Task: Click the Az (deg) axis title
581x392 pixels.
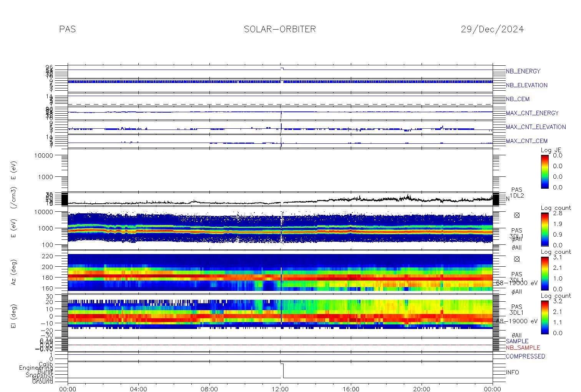Action: click(x=14, y=272)
